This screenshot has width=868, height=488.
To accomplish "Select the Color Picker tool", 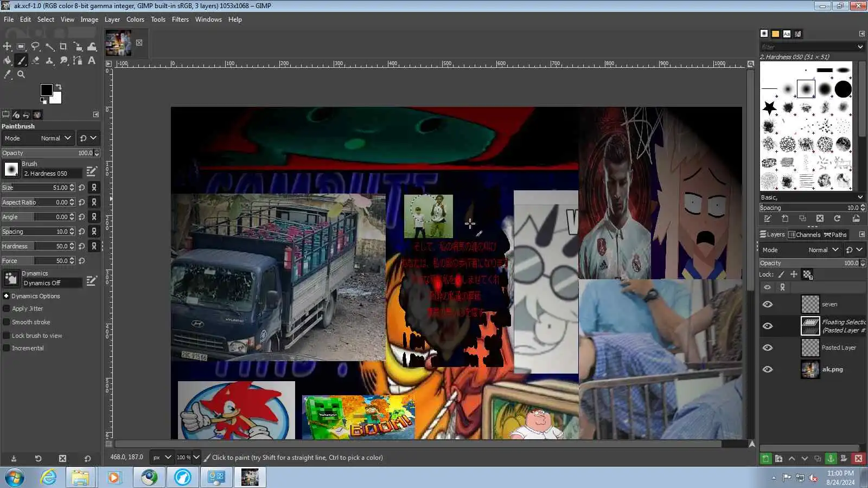I will pos(7,75).
